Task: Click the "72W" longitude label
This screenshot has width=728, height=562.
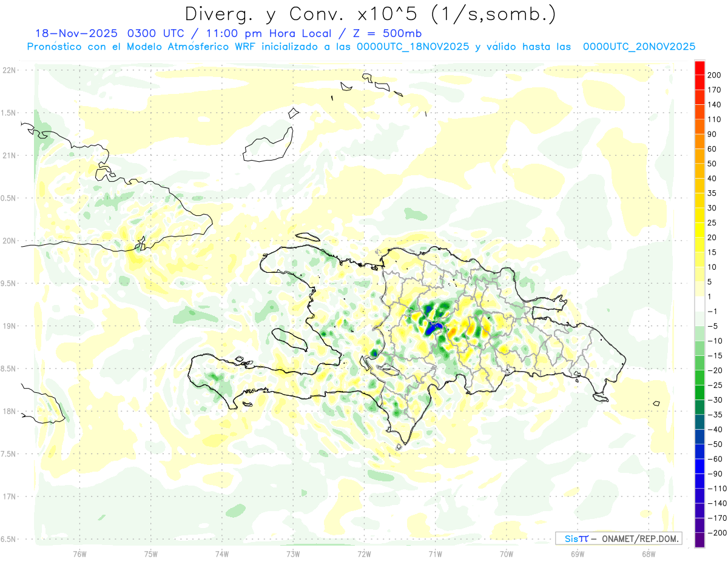Action: coord(364,554)
